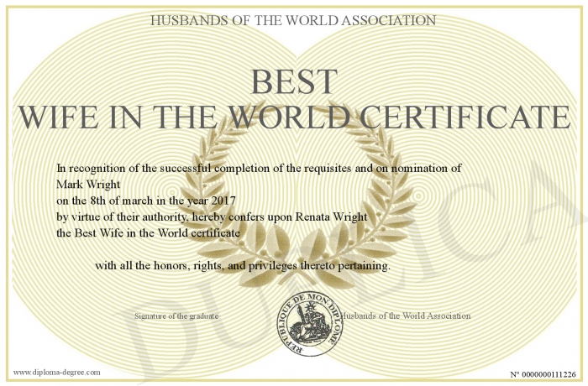Click the www.diploma-degree.com link
588x386 pixels.
click(57, 372)
